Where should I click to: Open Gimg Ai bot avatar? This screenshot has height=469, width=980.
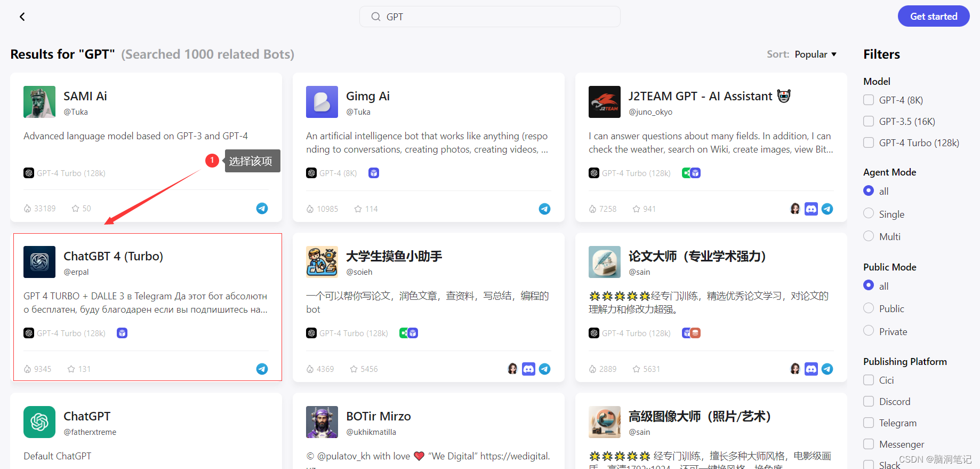(322, 102)
